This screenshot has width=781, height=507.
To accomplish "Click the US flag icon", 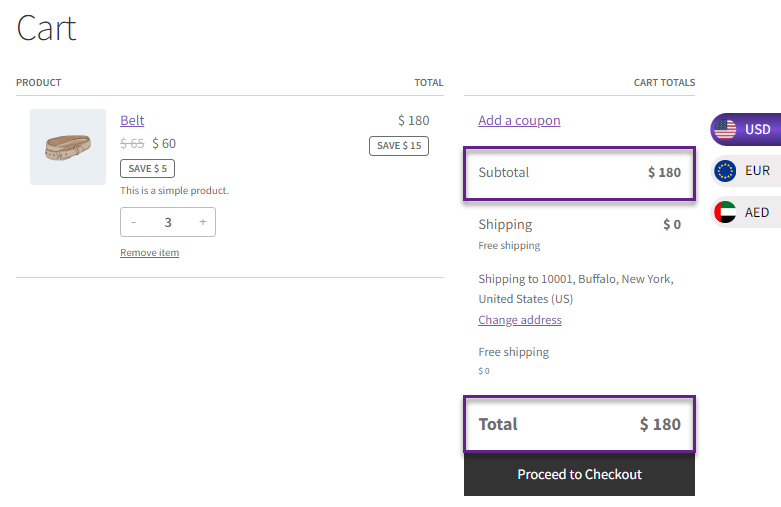I will [x=725, y=129].
